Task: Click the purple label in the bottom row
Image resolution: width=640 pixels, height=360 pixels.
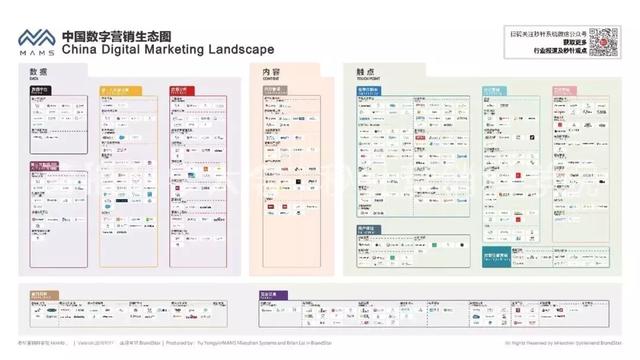Action: (x=273, y=295)
